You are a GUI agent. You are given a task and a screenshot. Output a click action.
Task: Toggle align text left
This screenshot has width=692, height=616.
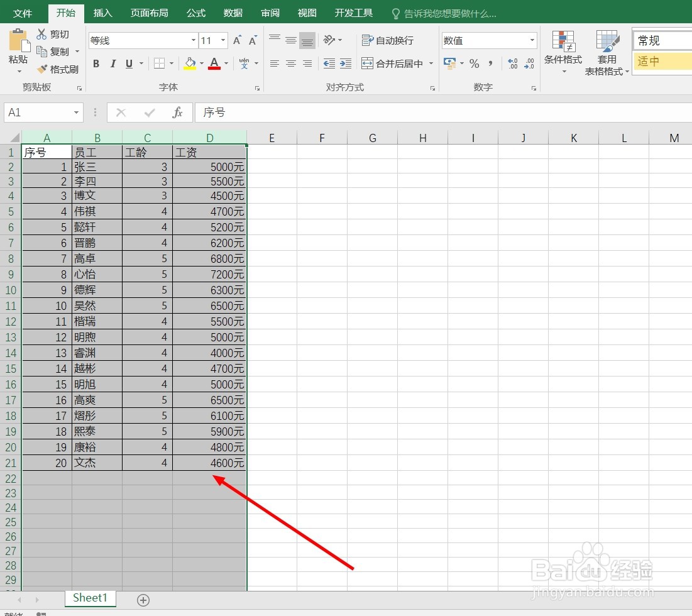[275, 63]
